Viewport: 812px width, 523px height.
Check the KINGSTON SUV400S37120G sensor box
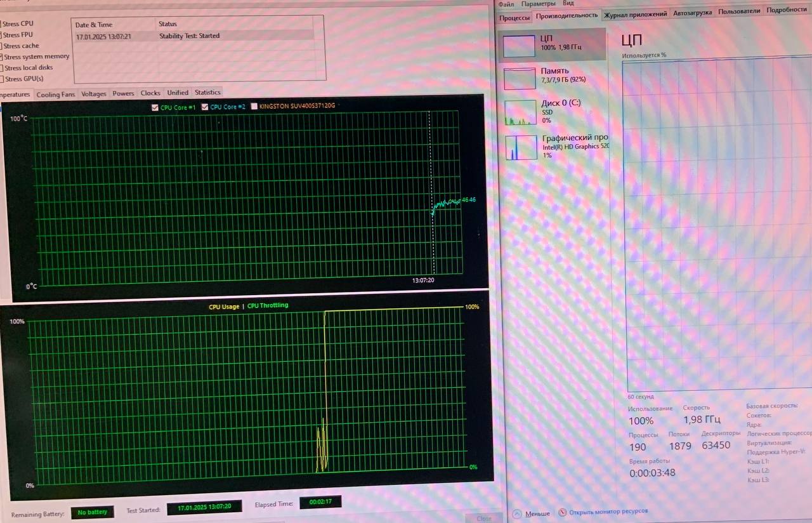tap(254, 107)
